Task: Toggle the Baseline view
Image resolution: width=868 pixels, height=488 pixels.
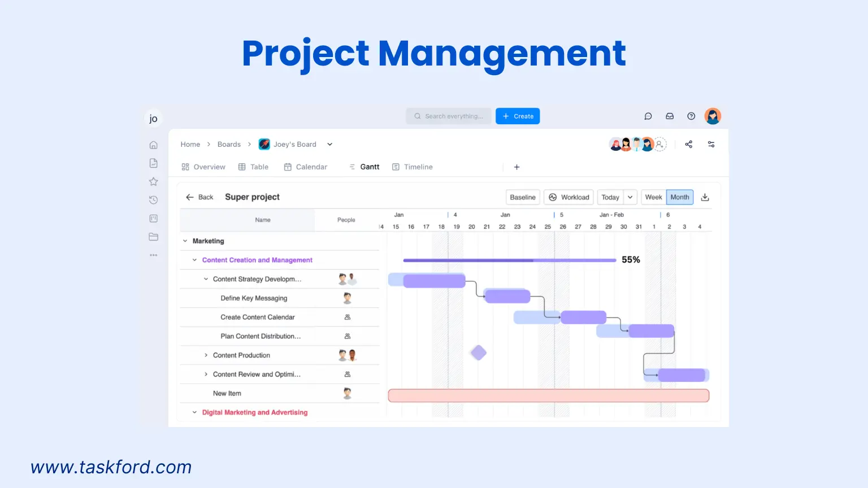Action: click(x=522, y=197)
